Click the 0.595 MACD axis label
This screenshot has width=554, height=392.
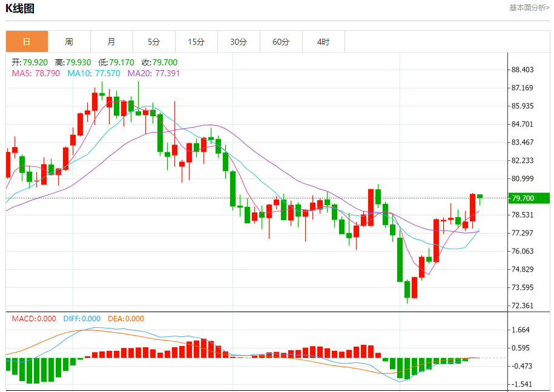click(521, 348)
